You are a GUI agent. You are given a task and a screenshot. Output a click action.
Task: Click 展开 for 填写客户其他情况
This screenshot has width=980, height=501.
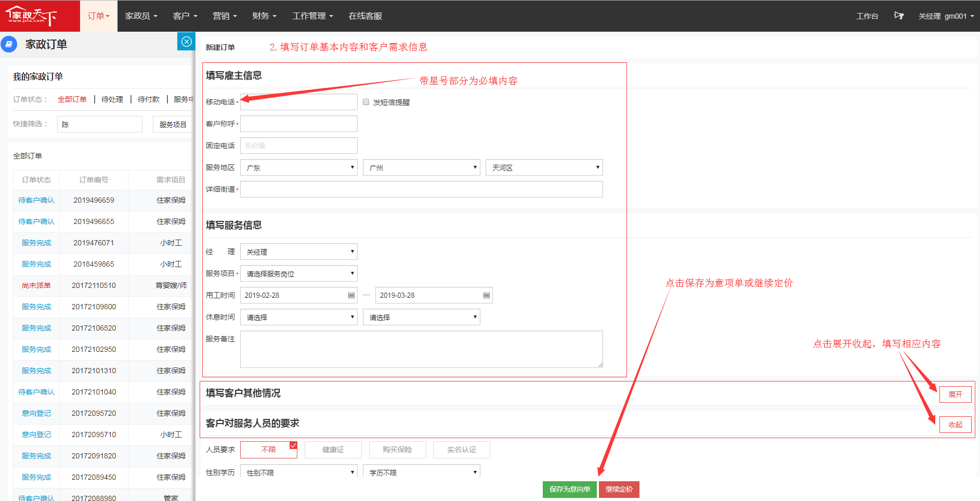point(956,394)
